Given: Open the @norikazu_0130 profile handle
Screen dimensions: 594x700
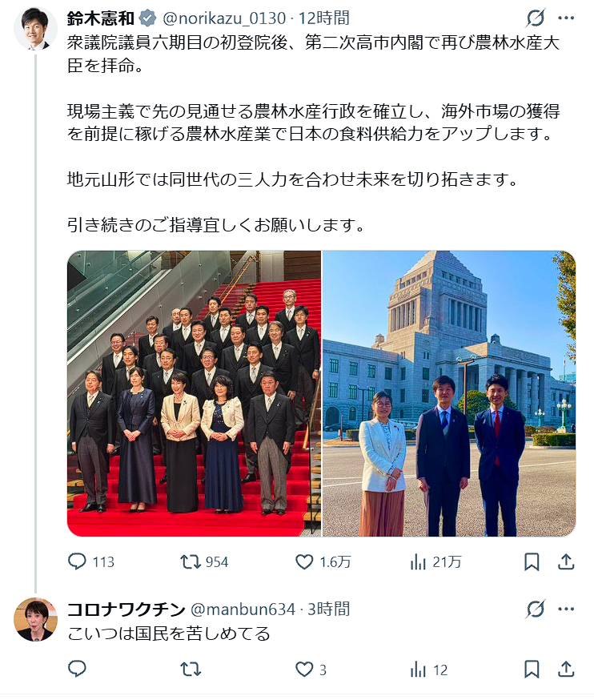Looking at the screenshot, I should point(224,18).
